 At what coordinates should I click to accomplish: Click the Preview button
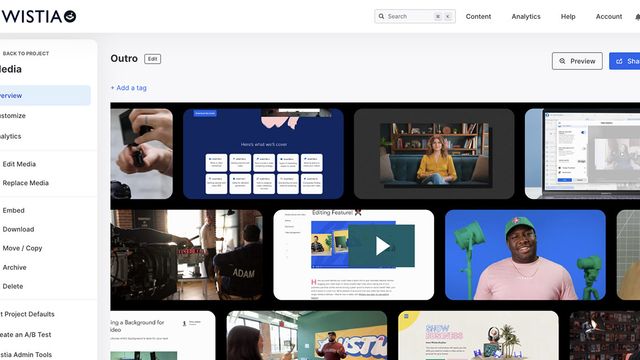click(x=577, y=61)
